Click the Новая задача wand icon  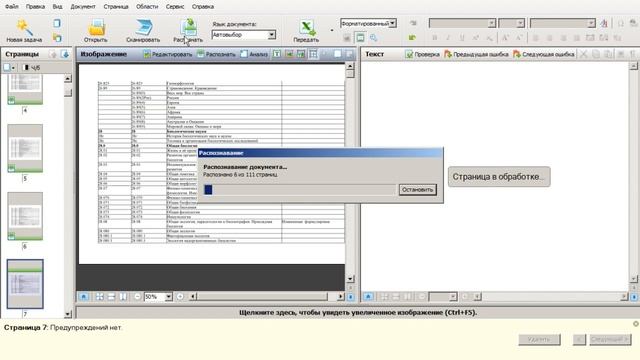[24, 28]
